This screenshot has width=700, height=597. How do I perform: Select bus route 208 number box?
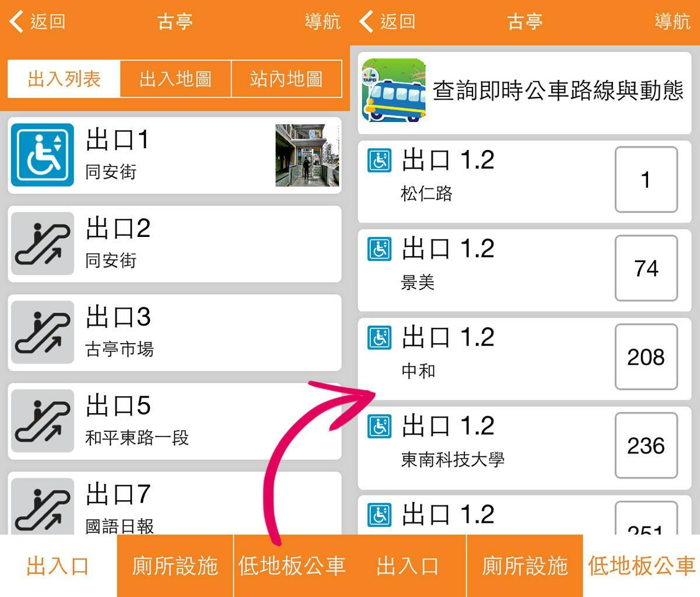(x=646, y=357)
